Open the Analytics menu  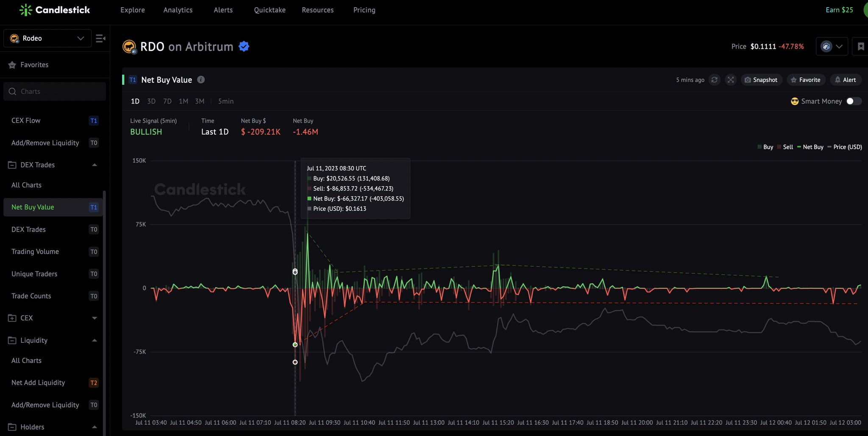point(178,10)
